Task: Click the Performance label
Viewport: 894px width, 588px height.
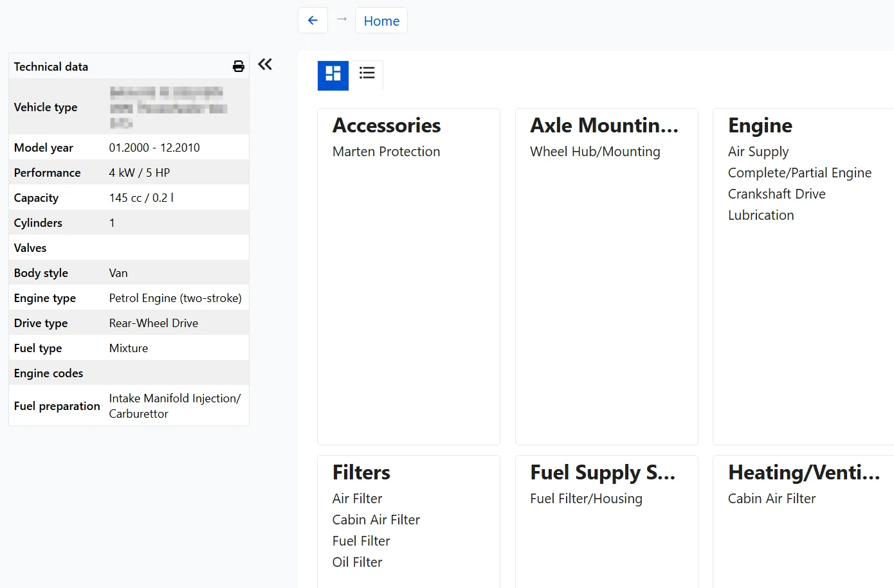Action: 48,173
